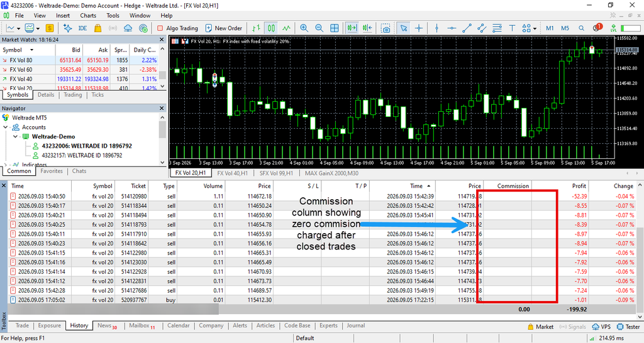Open the Insert menu
The width and height of the screenshot is (644, 343).
click(63, 16)
